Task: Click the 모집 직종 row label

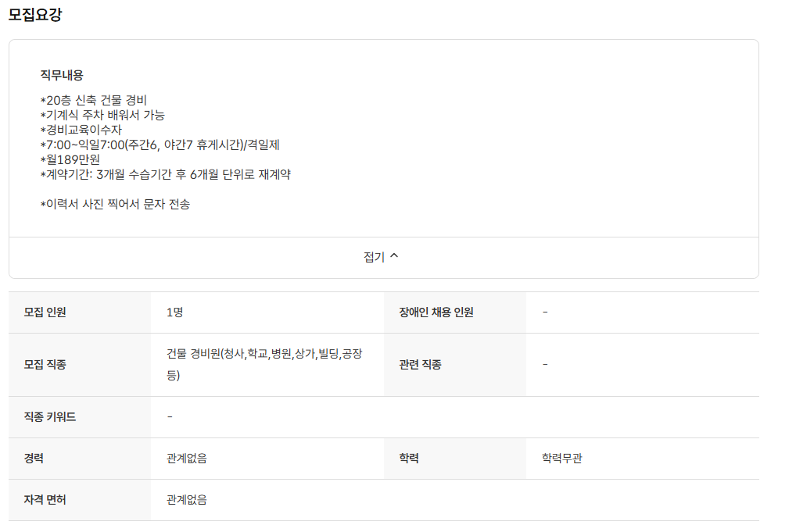Action: 45,365
